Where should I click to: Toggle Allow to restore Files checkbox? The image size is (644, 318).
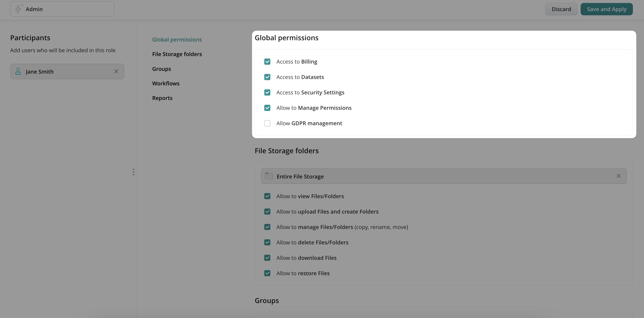point(267,273)
